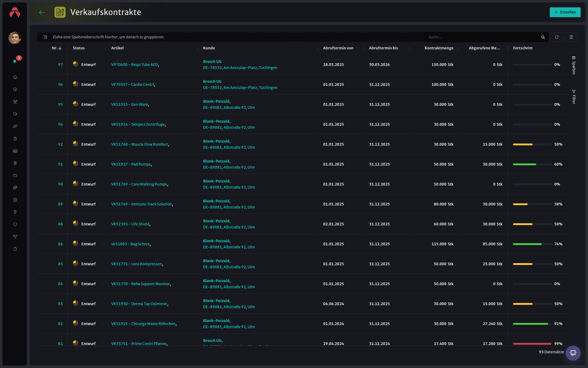Sort by Kontraktmenge column header

439,48
